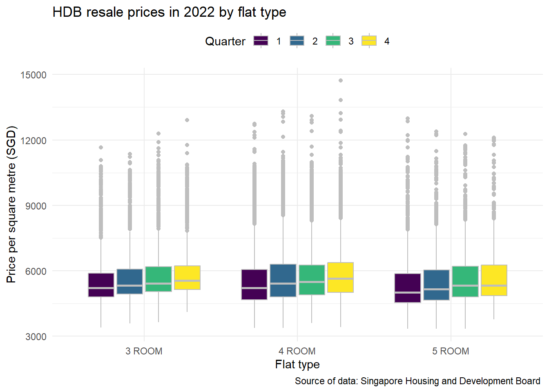549x392 pixels.
Task: Click the 5 ROOM Quarter 1 purple box
Action: [408, 288]
